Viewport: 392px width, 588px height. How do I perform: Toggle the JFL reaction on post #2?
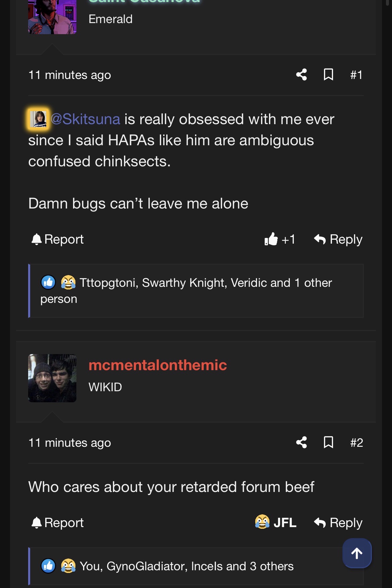[x=276, y=522]
